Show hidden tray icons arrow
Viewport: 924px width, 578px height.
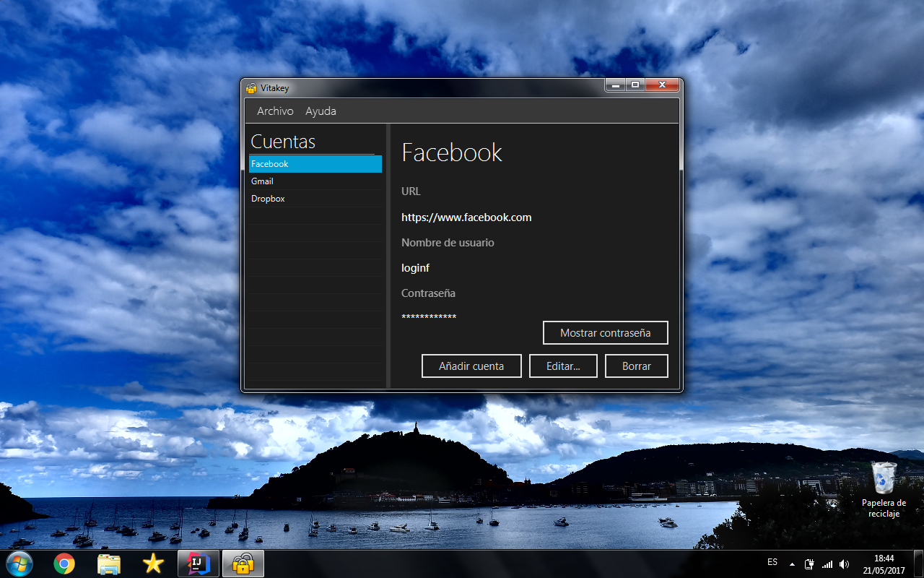792,564
